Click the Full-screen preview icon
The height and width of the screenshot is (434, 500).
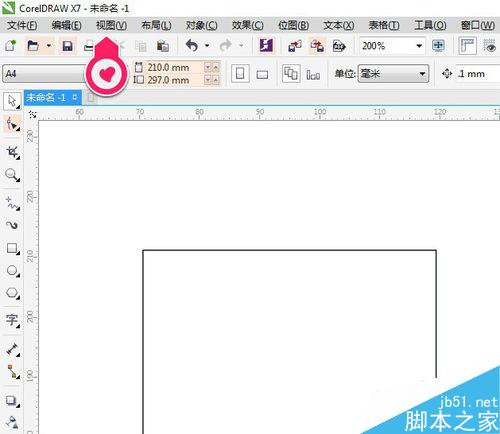438,46
